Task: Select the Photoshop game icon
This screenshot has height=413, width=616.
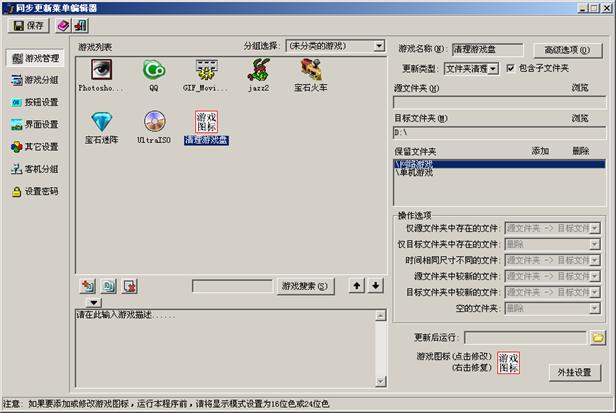Action: (102, 70)
